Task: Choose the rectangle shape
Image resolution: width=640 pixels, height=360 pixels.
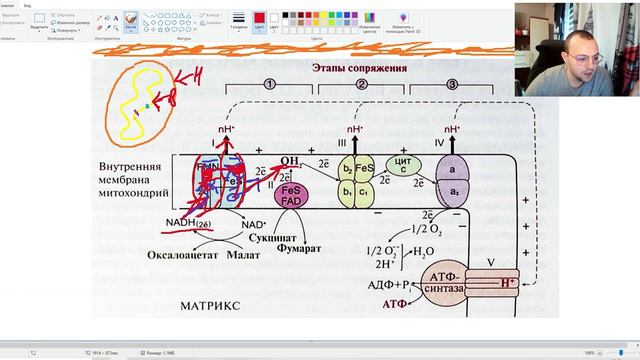Action: pyautogui.click(x=167, y=16)
